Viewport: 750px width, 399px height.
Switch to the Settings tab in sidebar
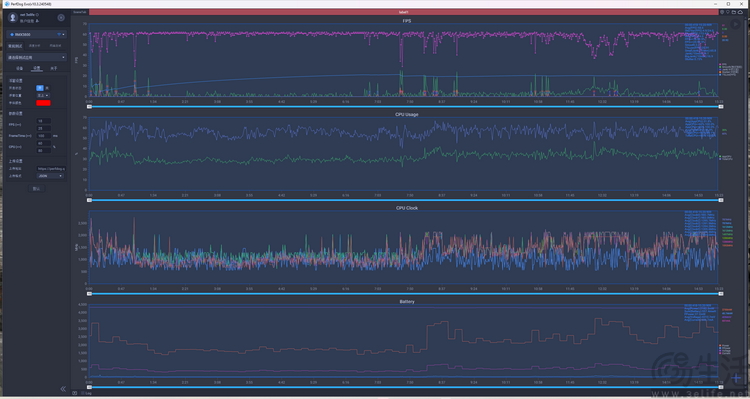(x=36, y=68)
